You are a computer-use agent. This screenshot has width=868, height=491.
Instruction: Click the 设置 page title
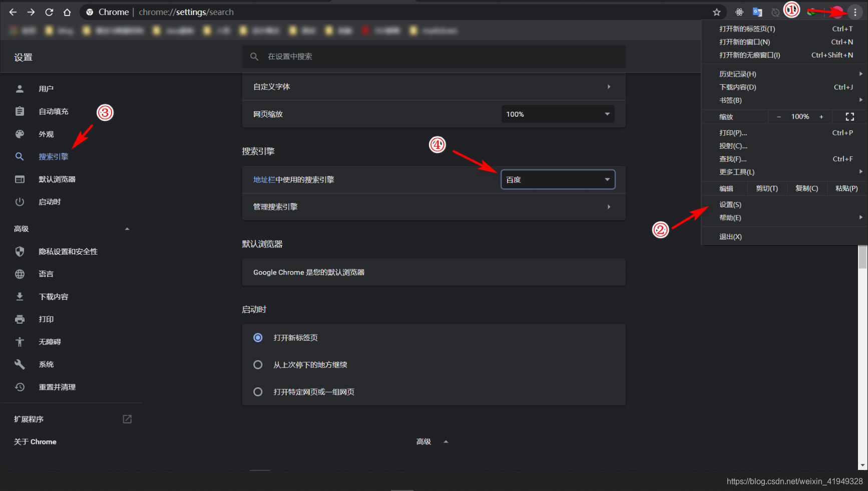[23, 58]
